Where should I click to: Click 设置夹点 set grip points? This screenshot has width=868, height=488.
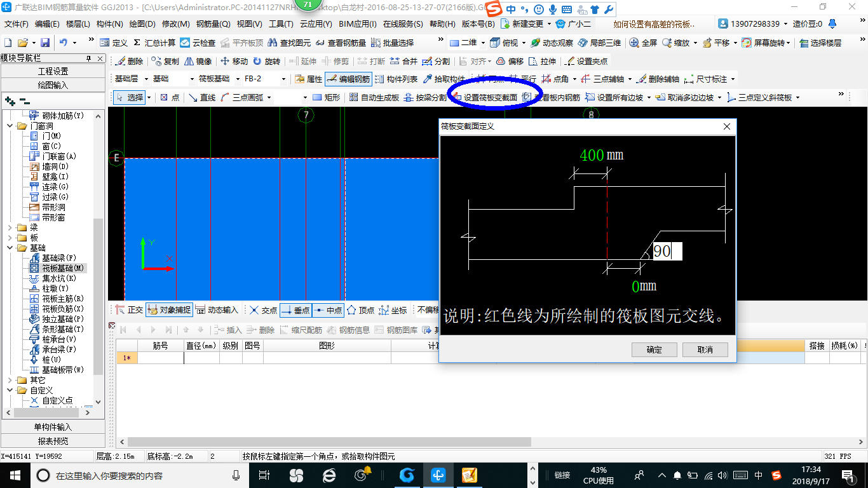pos(586,62)
